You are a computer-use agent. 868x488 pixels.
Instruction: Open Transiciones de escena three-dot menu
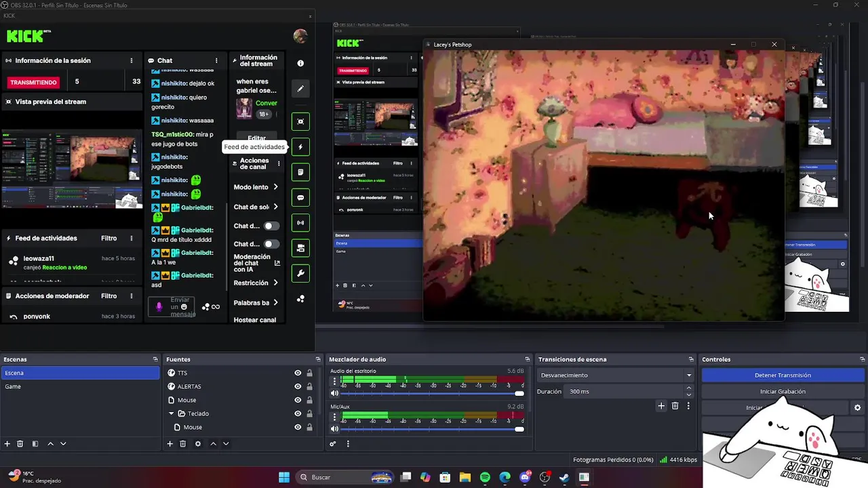pyautogui.click(x=688, y=406)
